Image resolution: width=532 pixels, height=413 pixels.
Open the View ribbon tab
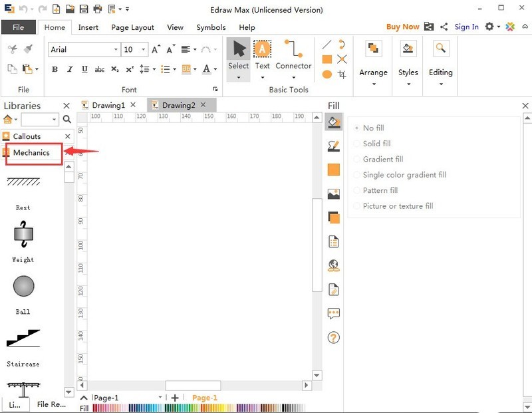click(175, 27)
